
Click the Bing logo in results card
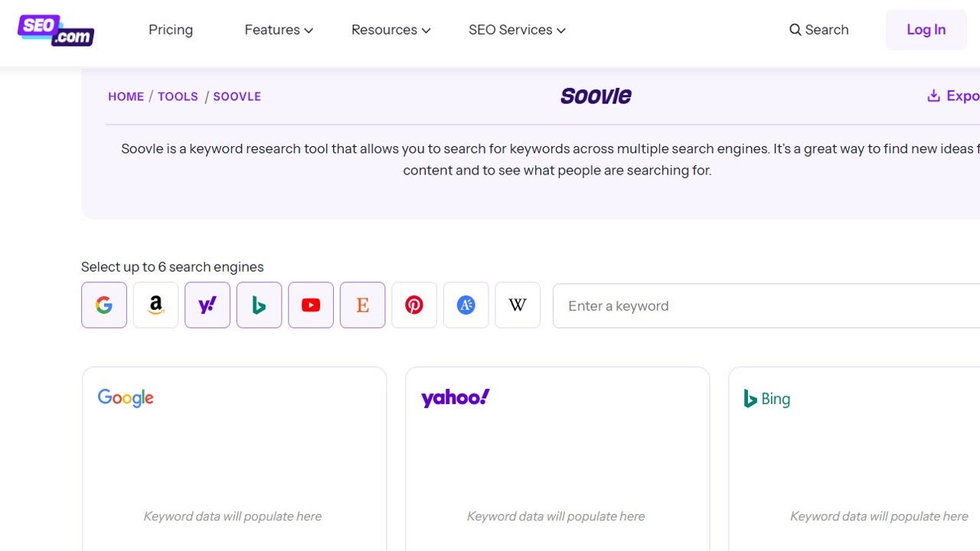tap(767, 399)
